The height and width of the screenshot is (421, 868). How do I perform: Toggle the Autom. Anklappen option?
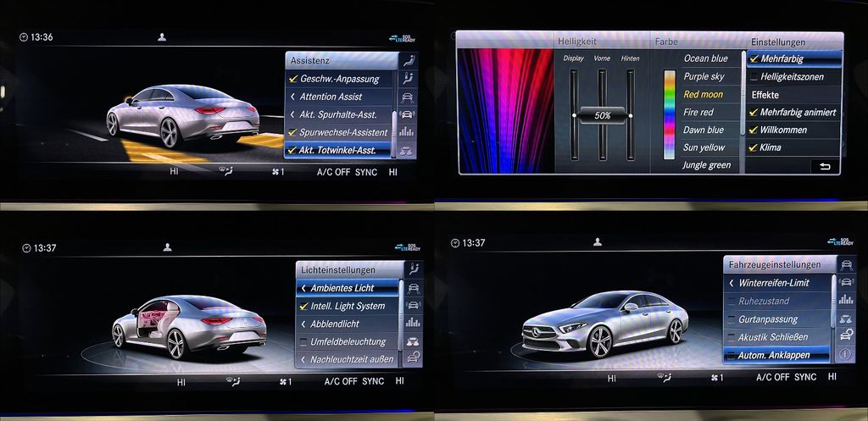click(x=732, y=355)
